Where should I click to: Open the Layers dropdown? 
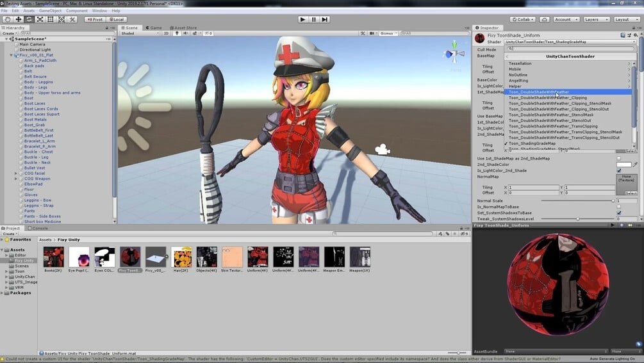(x=596, y=19)
